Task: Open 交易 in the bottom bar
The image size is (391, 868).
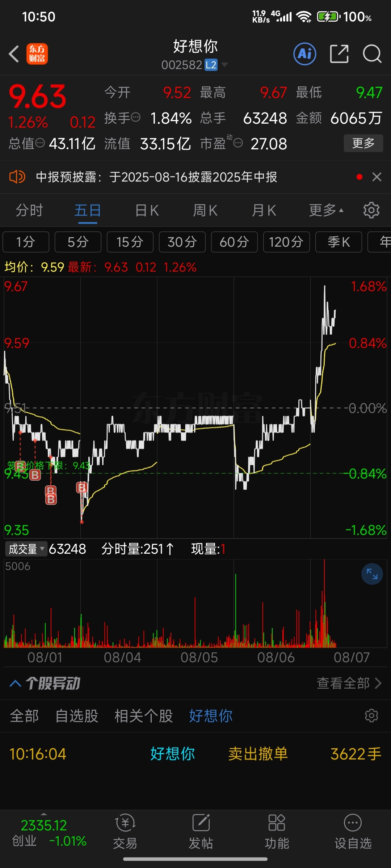Action: 125,832
